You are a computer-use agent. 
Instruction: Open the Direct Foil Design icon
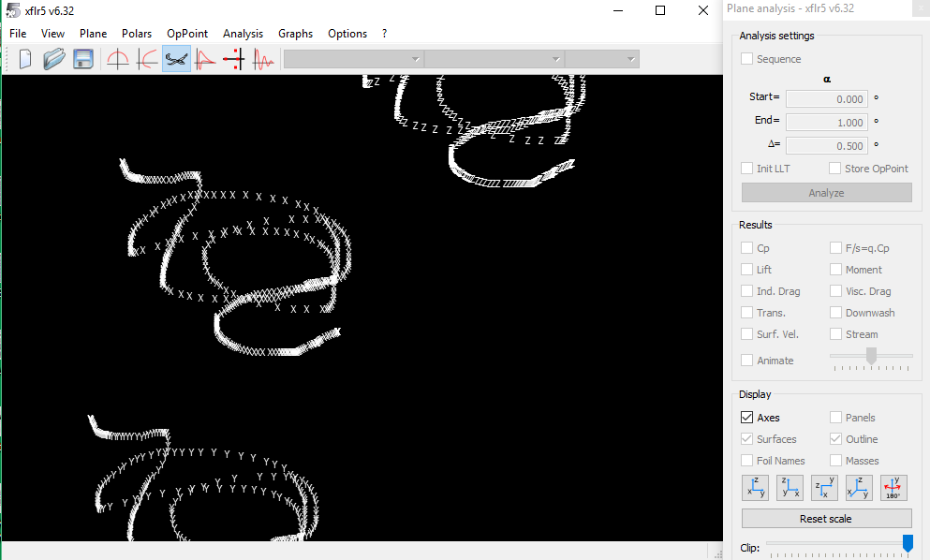point(118,59)
